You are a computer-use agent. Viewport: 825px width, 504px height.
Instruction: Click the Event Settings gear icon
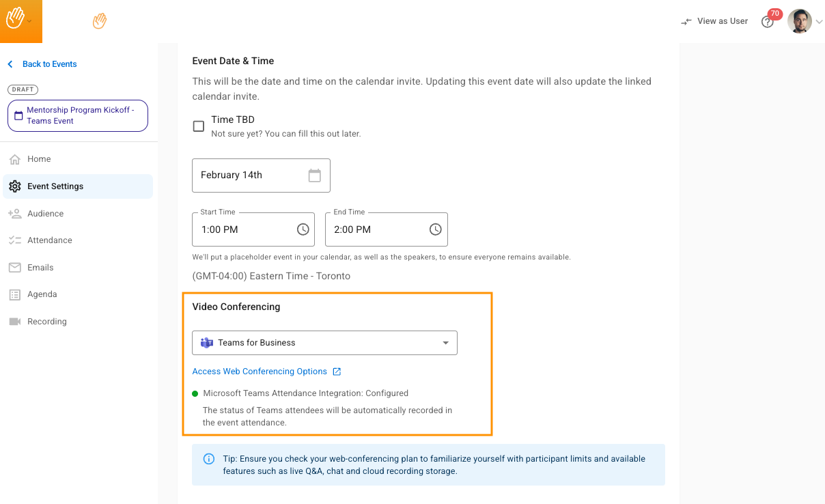[15, 186]
